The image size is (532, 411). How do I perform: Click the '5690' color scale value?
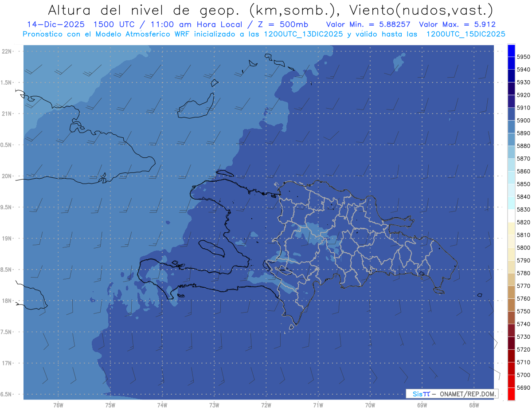524,388
